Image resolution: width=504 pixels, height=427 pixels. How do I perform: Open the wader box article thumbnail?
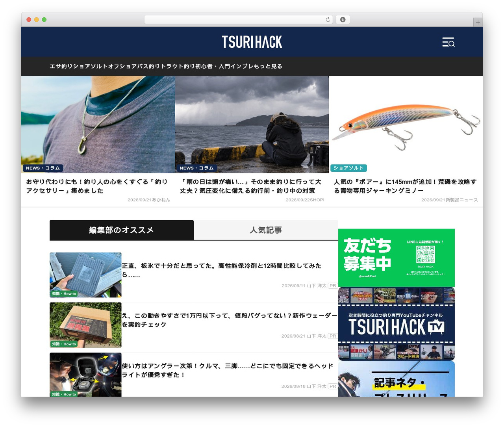tap(85, 325)
